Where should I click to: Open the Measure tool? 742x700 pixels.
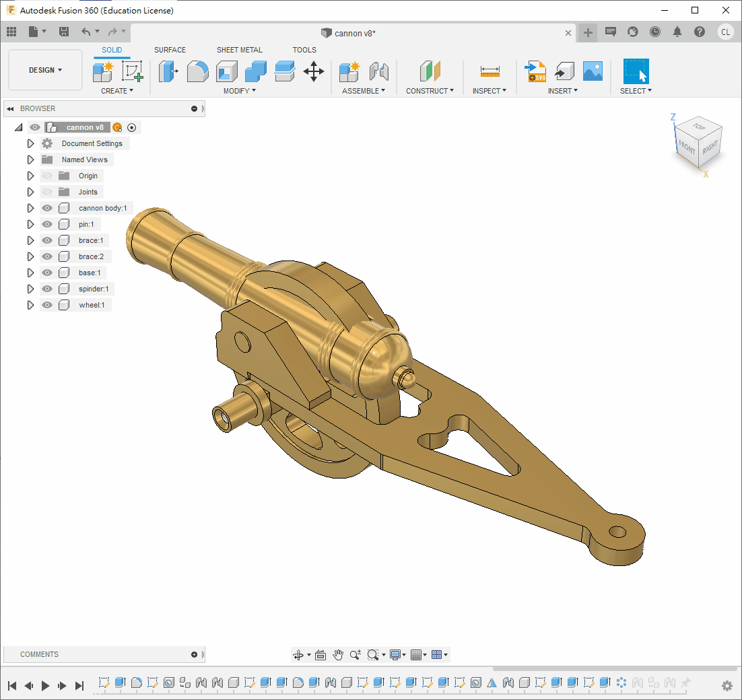tap(490, 71)
